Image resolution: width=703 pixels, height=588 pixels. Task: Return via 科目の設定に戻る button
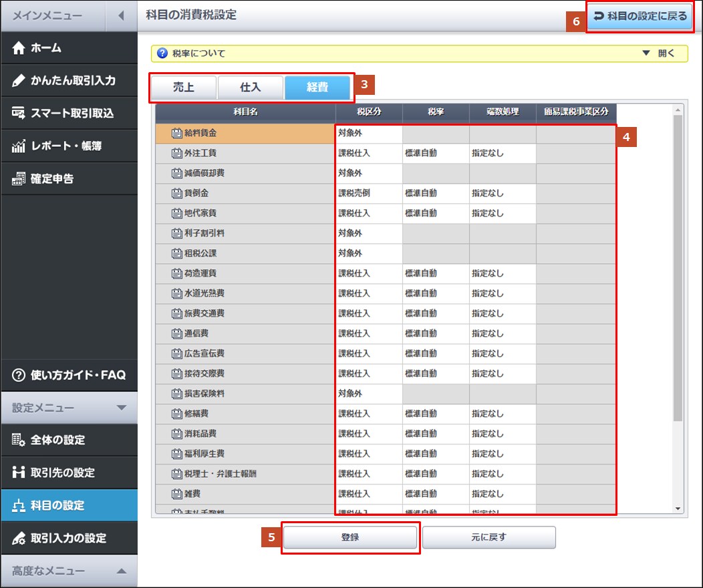pos(640,16)
